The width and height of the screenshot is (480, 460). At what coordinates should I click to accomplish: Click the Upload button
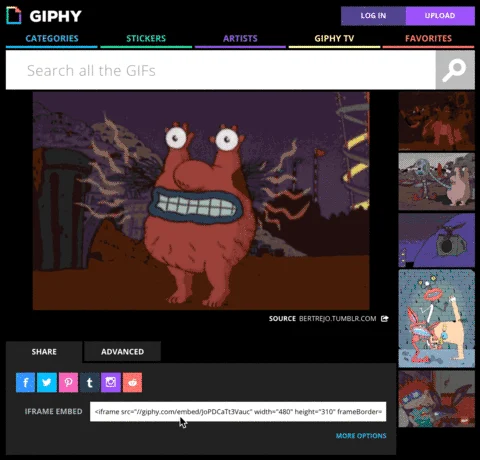click(x=440, y=16)
